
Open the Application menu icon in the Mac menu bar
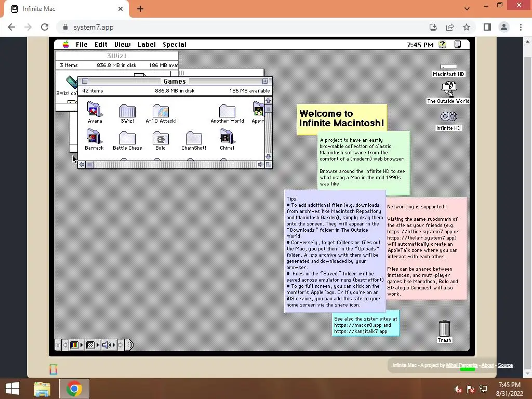point(457,45)
